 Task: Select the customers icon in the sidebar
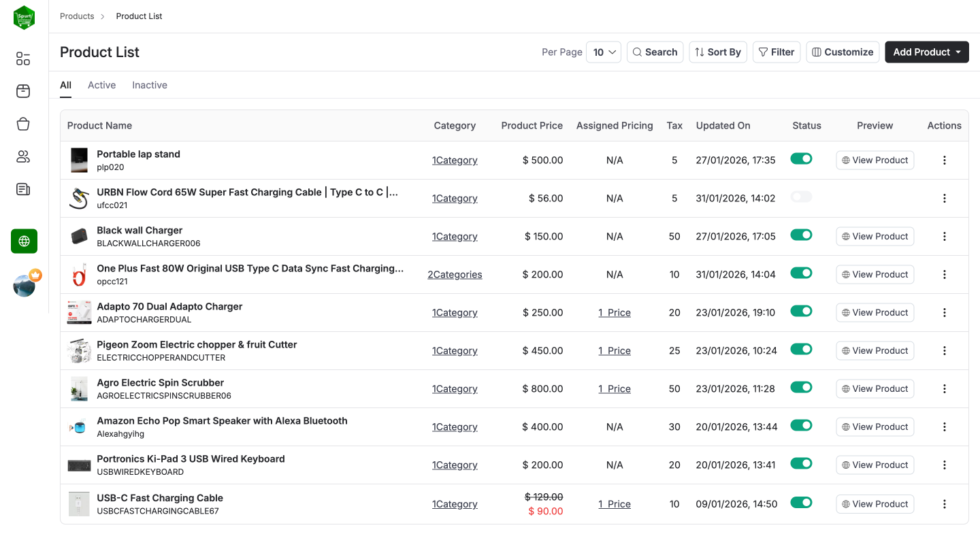22,156
